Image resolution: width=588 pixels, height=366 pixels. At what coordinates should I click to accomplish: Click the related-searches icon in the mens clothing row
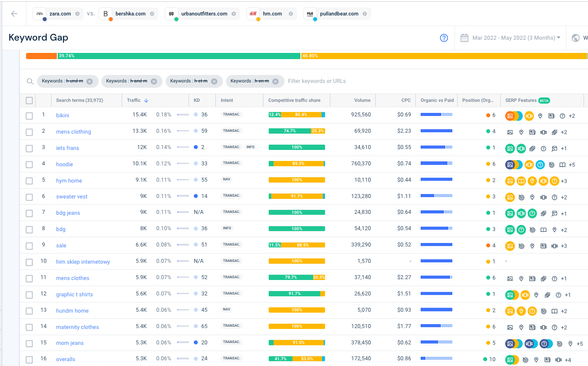pyautogui.click(x=555, y=132)
